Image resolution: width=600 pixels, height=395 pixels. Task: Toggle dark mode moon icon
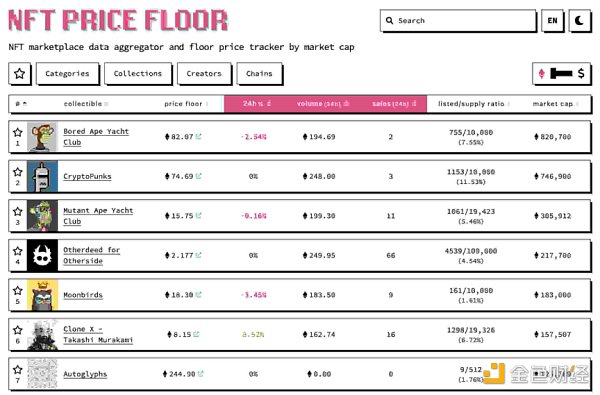point(579,20)
